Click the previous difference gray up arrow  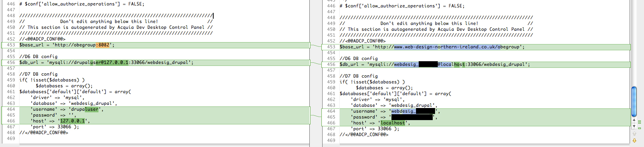(x=634, y=134)
